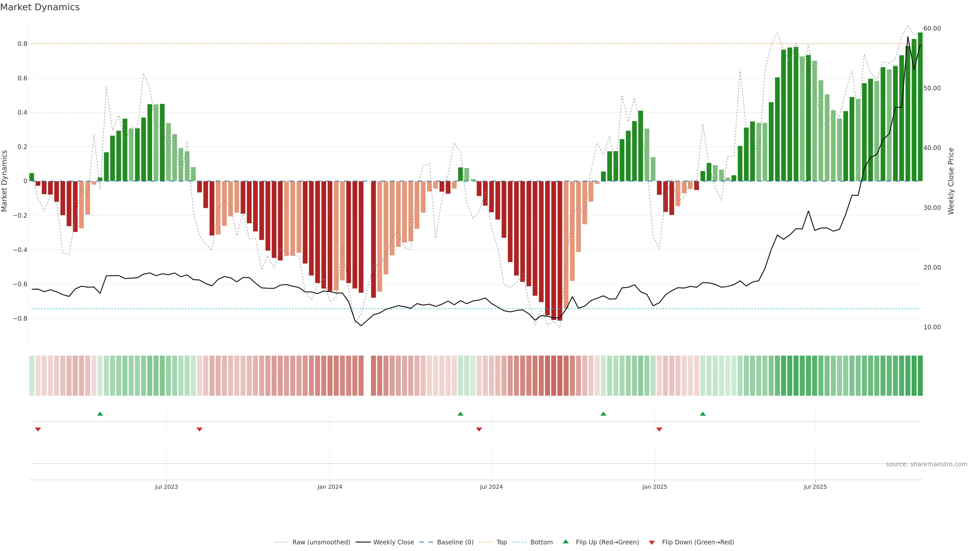Click the red triangle in Flip Down legend
This screenshot has height=551, width=980.
click(x=652, y=543)
